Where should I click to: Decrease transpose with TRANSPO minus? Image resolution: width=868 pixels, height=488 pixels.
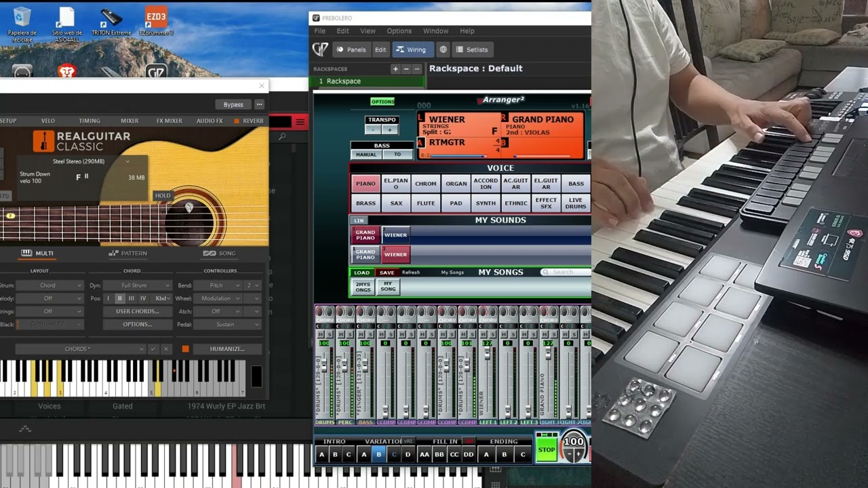[374, 129]
